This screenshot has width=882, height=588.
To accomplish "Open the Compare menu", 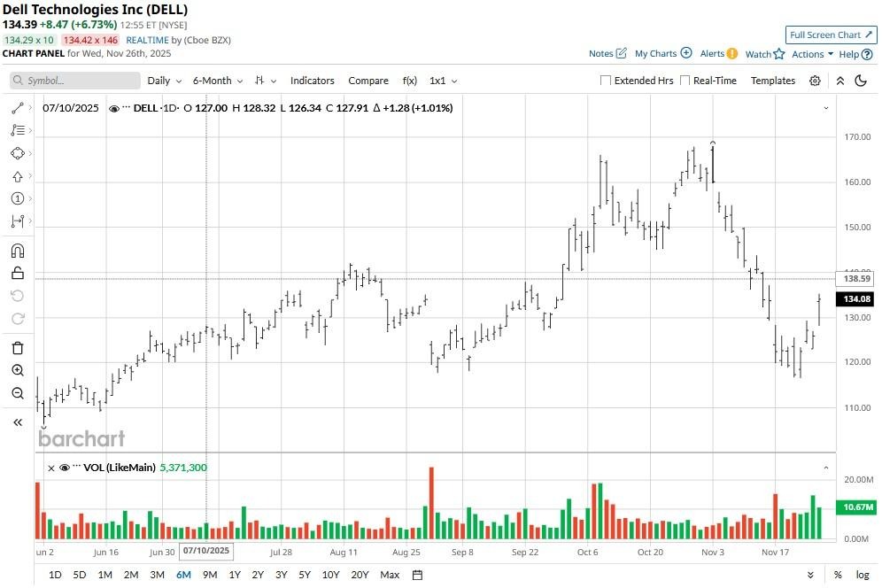I will coord(367,81).
